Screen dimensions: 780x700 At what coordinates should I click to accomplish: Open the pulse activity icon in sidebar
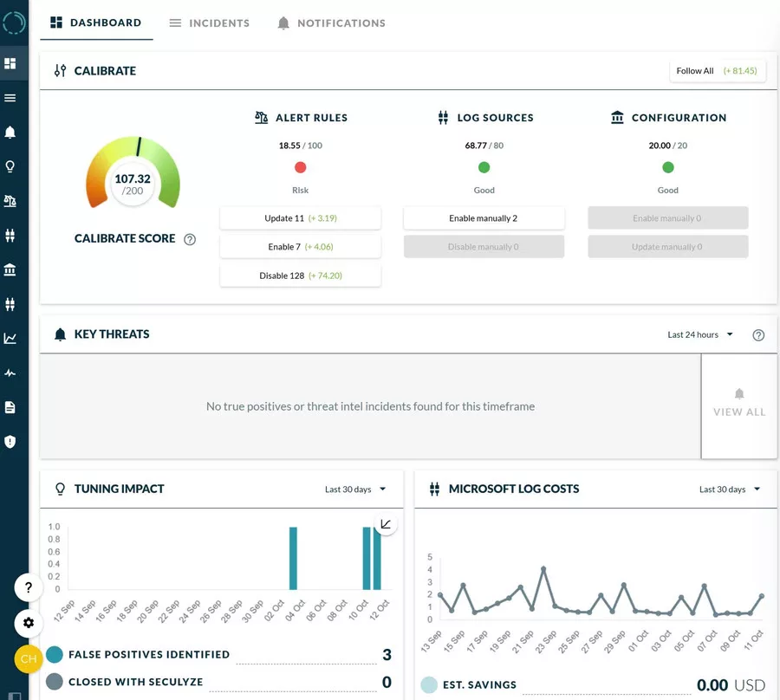coord(10,373)
